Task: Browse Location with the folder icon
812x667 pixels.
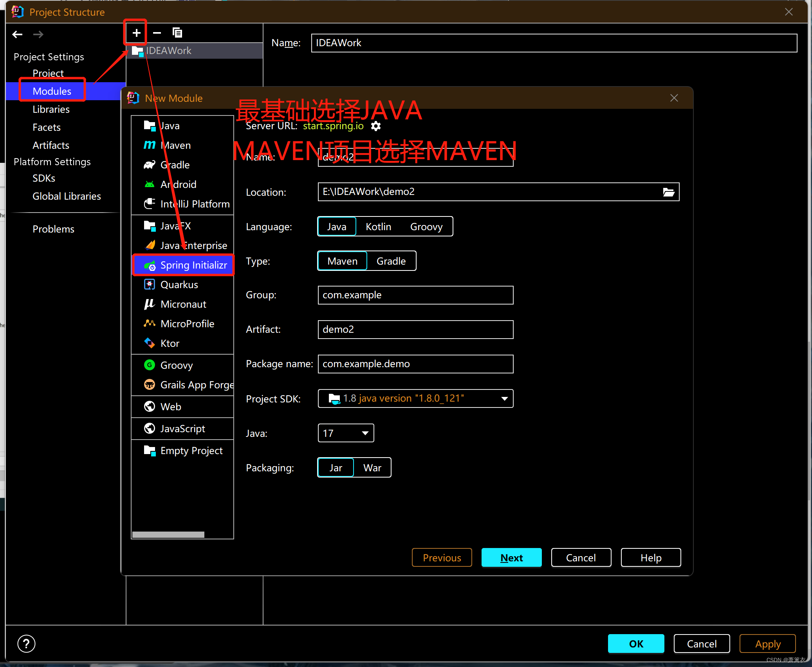Action: pos(668,192)
